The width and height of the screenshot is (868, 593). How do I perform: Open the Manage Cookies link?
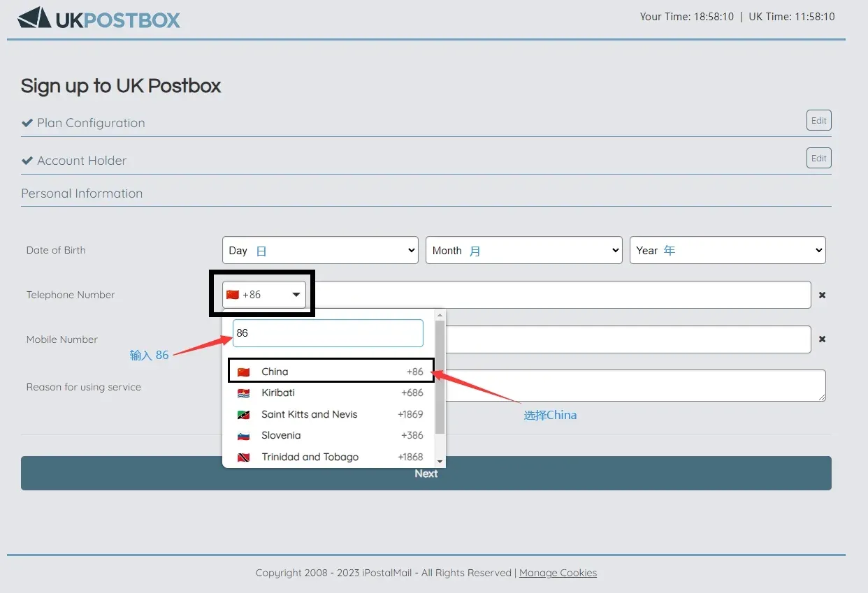click(x=558, y=573)
